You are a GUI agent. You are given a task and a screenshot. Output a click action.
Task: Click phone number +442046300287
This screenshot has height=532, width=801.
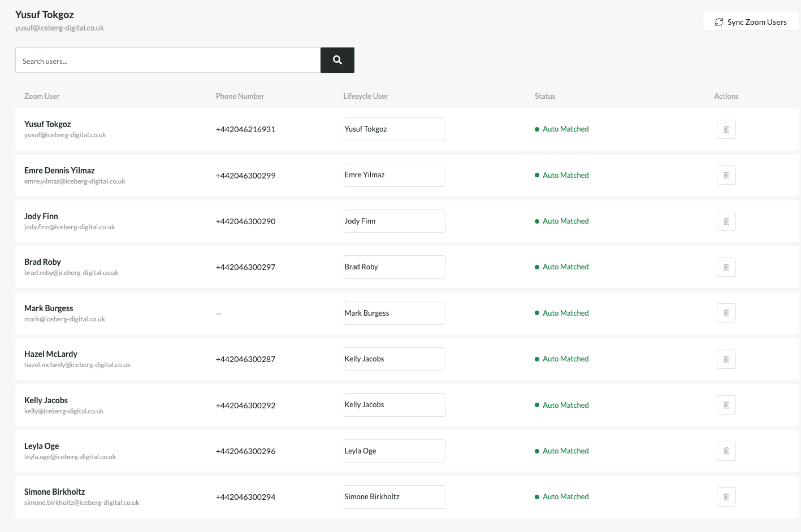[245, 359]
